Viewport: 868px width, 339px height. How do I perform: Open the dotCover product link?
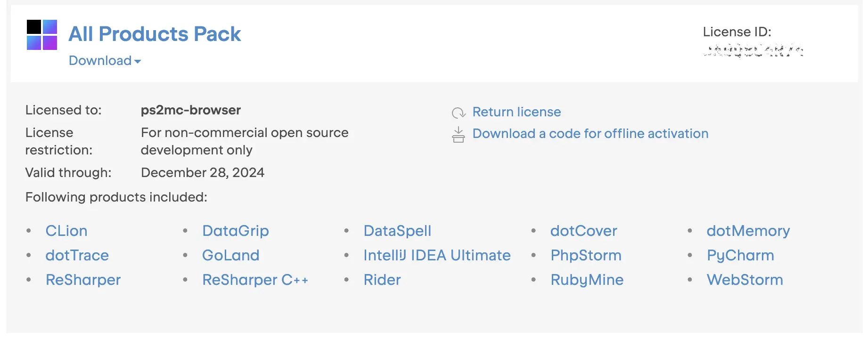coord(584,231)
